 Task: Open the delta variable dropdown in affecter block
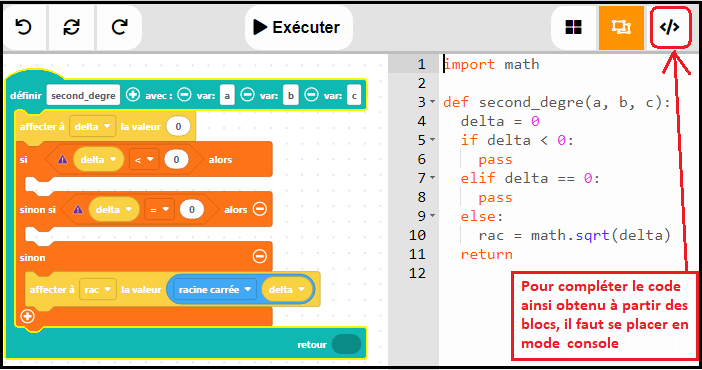pos(93,126)
